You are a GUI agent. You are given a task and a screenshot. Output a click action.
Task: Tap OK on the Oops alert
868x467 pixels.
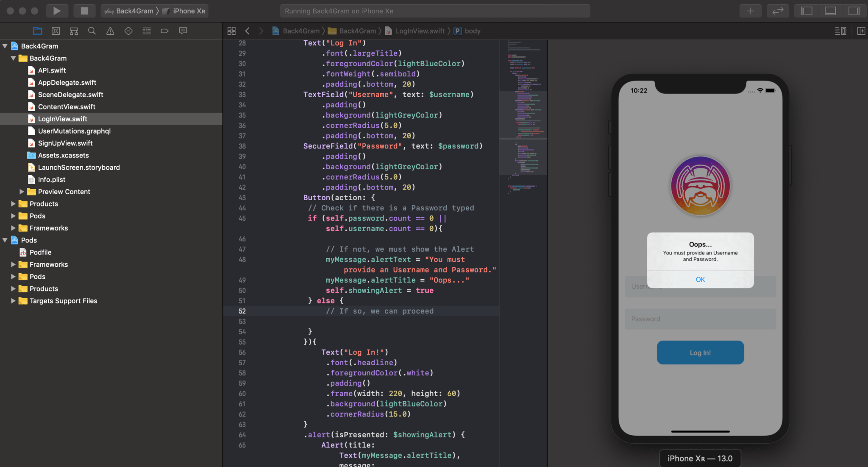[700, 279]
